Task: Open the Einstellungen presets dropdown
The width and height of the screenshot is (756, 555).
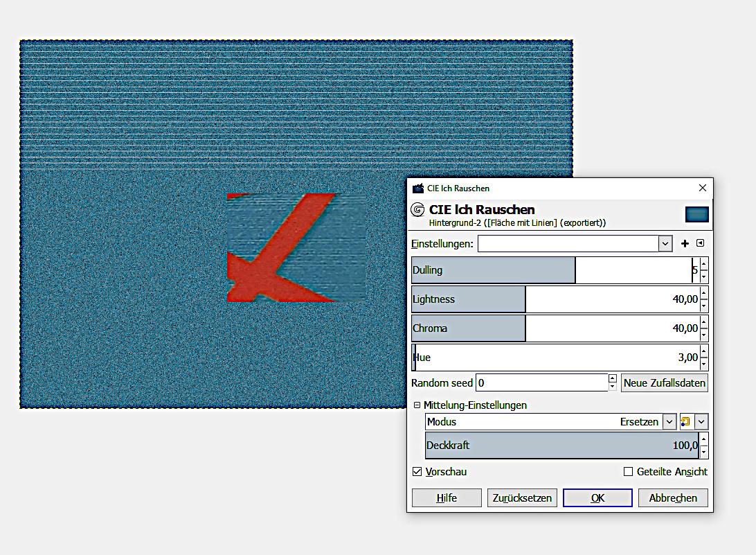Action: 665,244
